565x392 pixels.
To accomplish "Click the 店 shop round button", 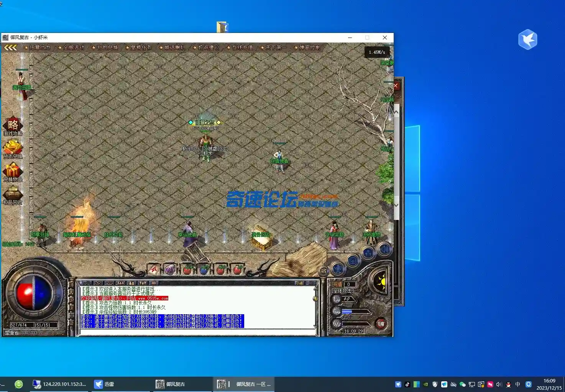I will pyautogui.click(x=323, y=271).
